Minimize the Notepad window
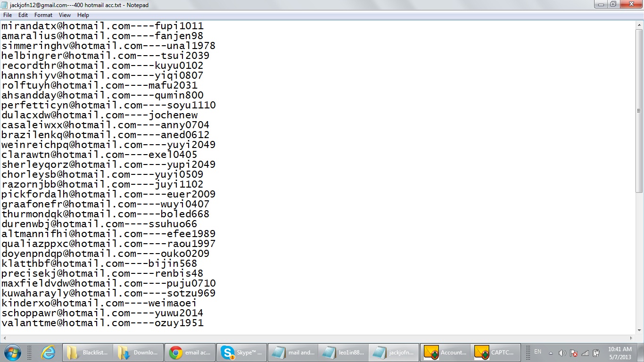644x362 pixels. pyautogui.click(x=600, y=4)
